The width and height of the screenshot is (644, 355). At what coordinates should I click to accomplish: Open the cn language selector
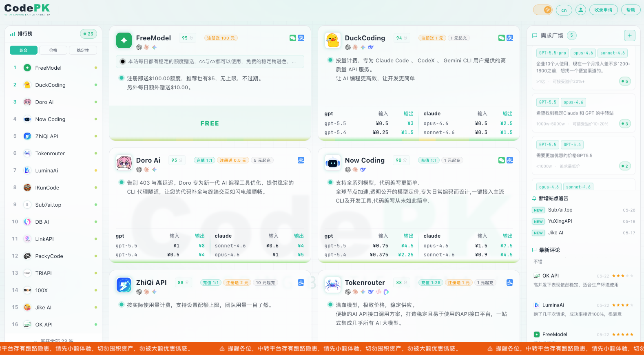pos(564,10)
